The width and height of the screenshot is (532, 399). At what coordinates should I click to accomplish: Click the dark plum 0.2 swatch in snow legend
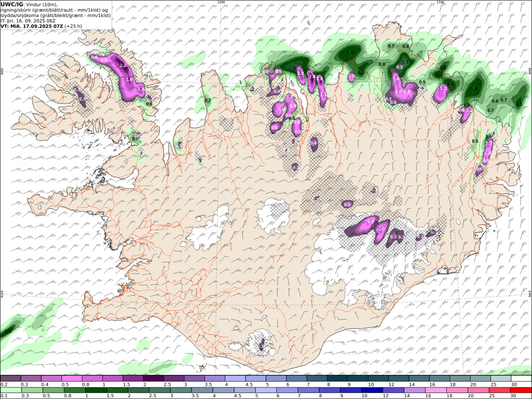10,379
